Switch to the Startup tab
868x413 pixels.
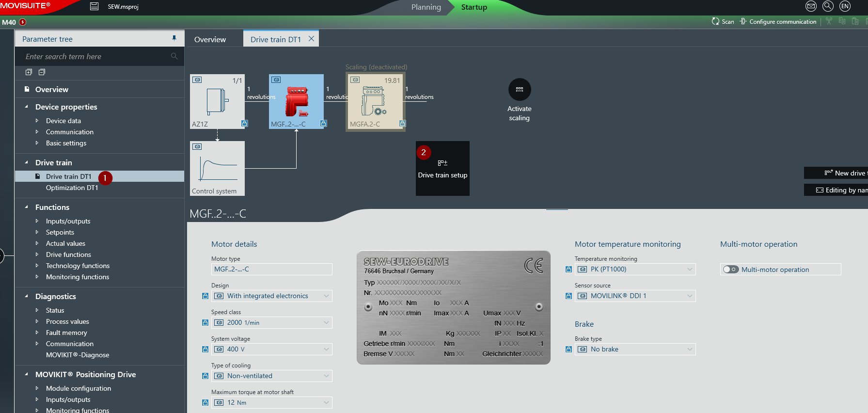click(474, 7)
